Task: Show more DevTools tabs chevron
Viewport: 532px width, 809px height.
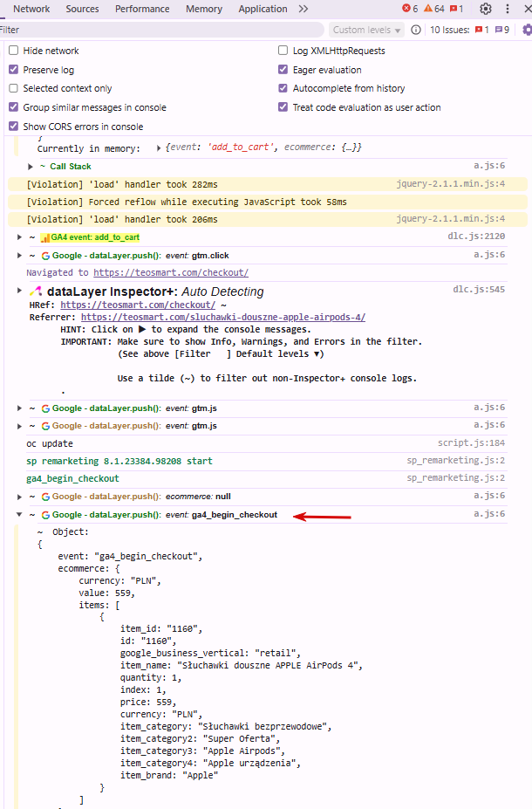Action: pyautogui.click(x=304, y=9)
